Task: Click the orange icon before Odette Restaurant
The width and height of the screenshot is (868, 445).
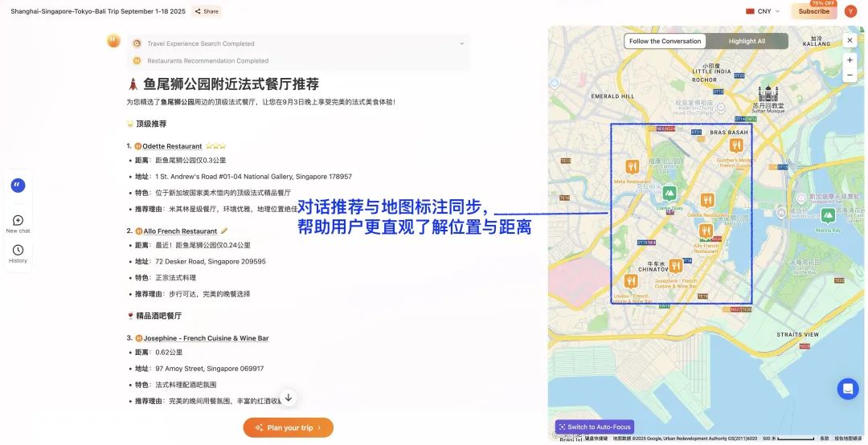Action: tap(138, 147)
